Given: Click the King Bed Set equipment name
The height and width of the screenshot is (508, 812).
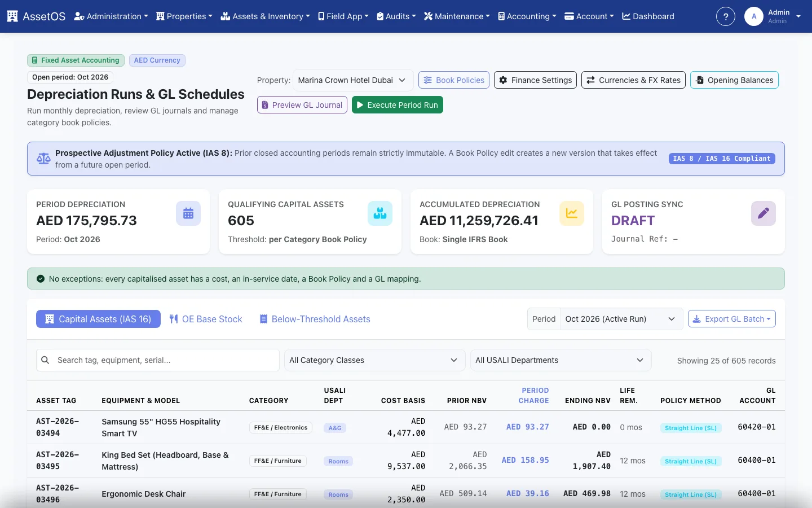Looking at the screenshot, I should click(x=165, y=461).
